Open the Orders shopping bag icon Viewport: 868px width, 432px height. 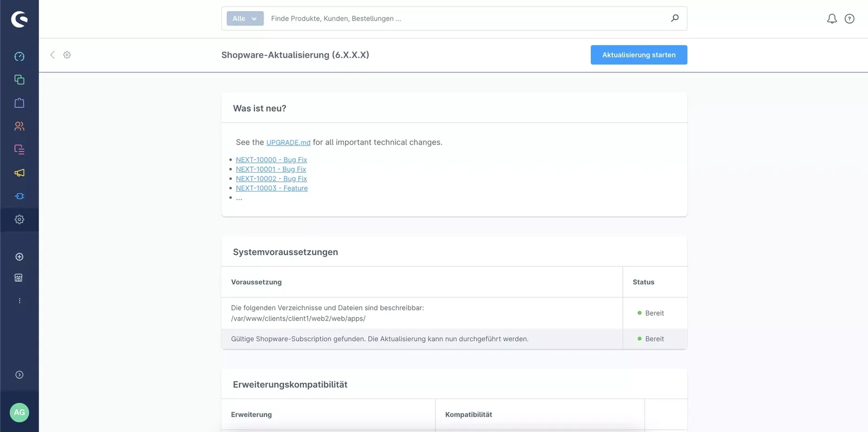(20, 103)
